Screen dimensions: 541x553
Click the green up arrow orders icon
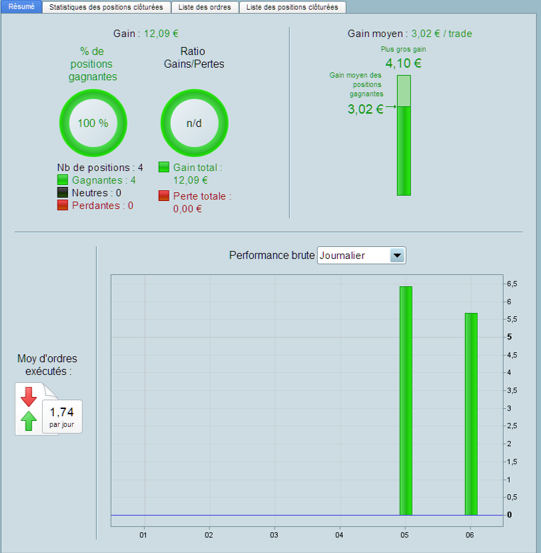(x=29, y=421)
